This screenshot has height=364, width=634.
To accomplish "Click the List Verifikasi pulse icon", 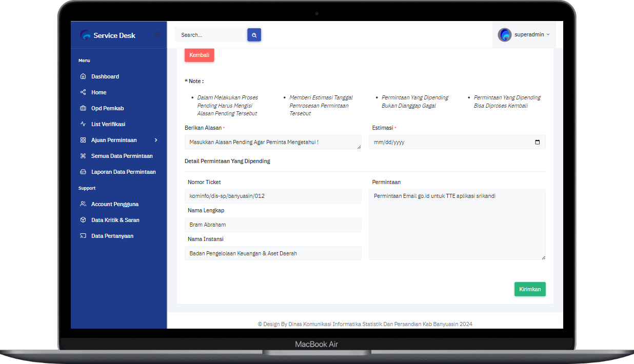I will click(83, 124).
